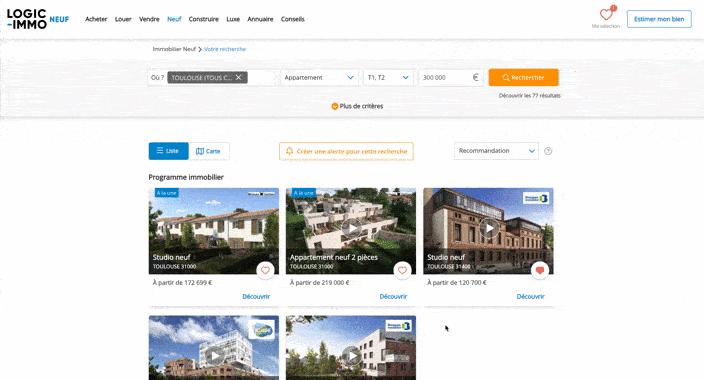This screenshot has width=704, height=380.
Task: Expand Plus de critères options
Action: [x=357, y=106]
